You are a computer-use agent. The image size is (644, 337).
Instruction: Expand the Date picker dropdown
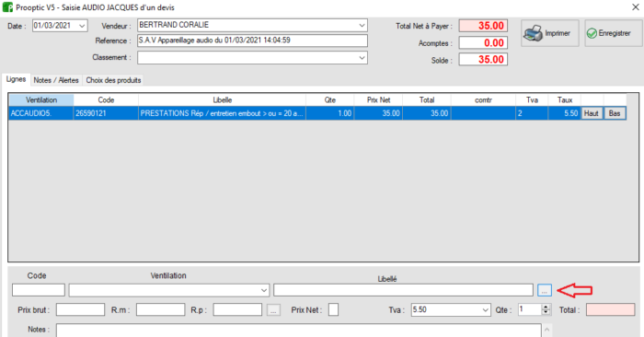[x=82, y=26]
